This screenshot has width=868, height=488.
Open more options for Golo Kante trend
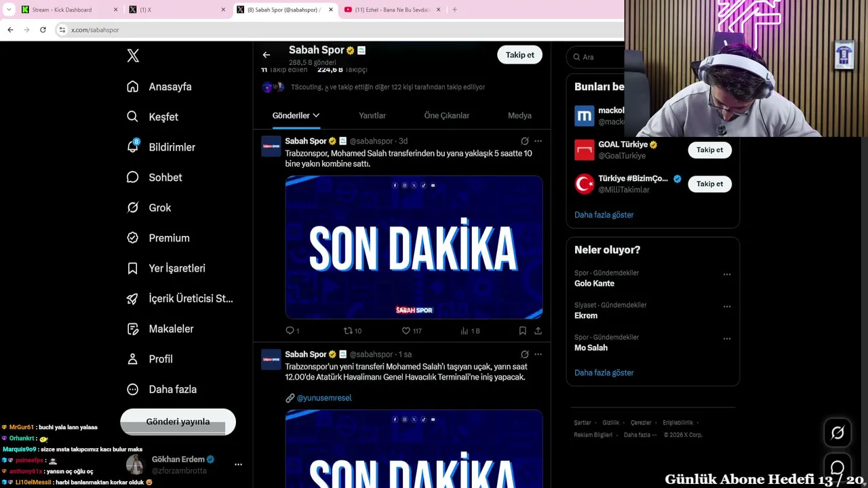[x=727, y=274]
